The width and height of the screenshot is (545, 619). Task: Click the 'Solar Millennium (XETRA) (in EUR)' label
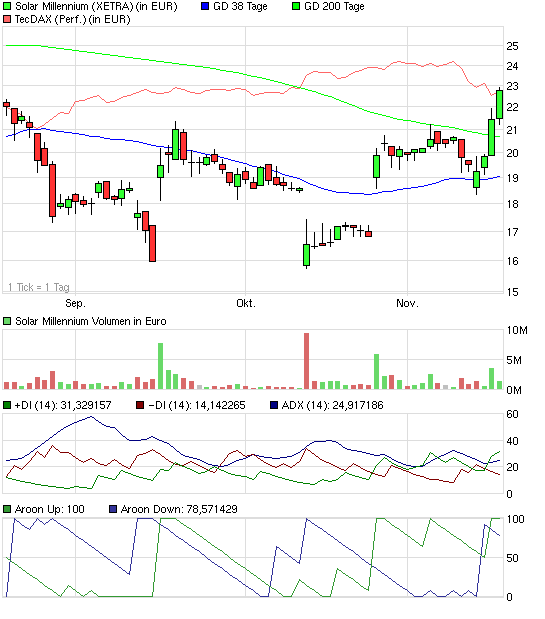[x=96, y=6]
